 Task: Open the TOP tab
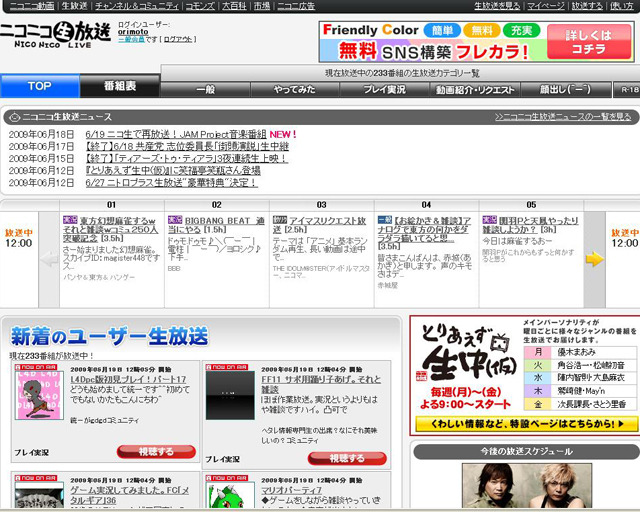click(40, 86)
